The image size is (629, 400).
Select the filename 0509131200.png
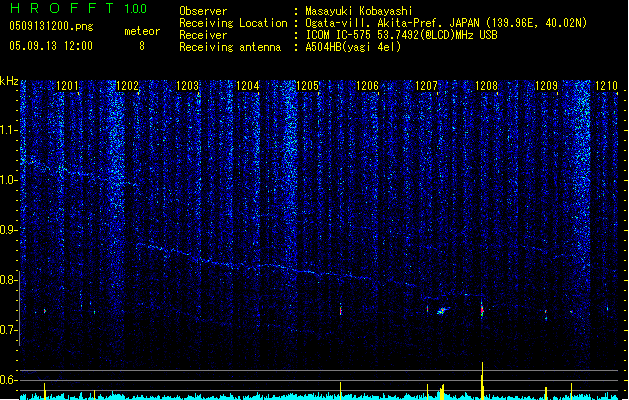(x=51, y=26)
